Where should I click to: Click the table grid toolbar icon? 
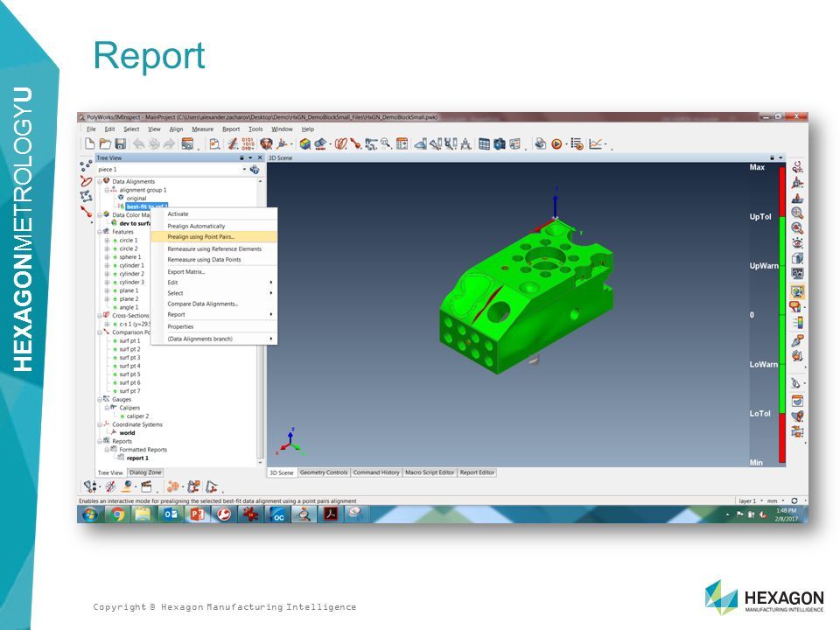click(484, 143)
